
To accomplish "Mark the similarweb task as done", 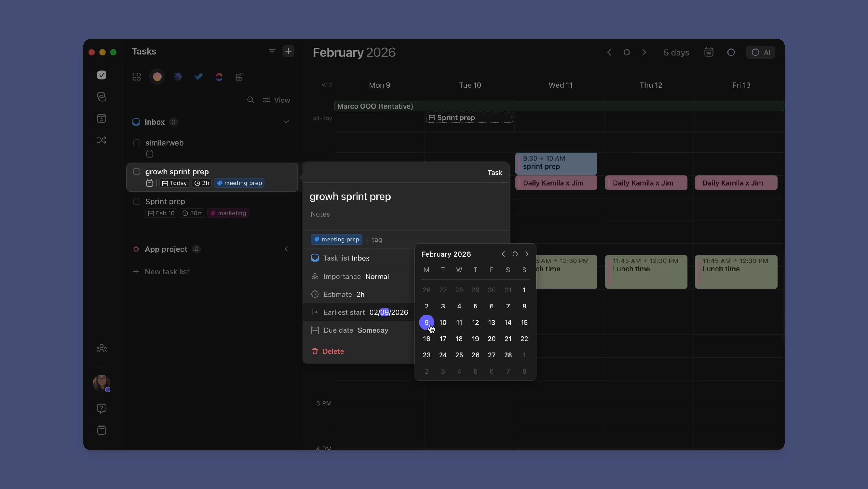I will 137,143.
